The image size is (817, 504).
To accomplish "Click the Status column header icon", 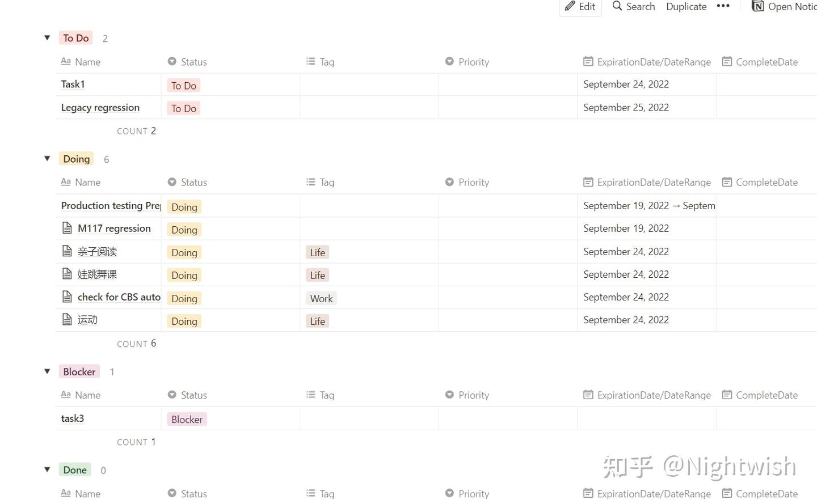I will coord(172,61).
